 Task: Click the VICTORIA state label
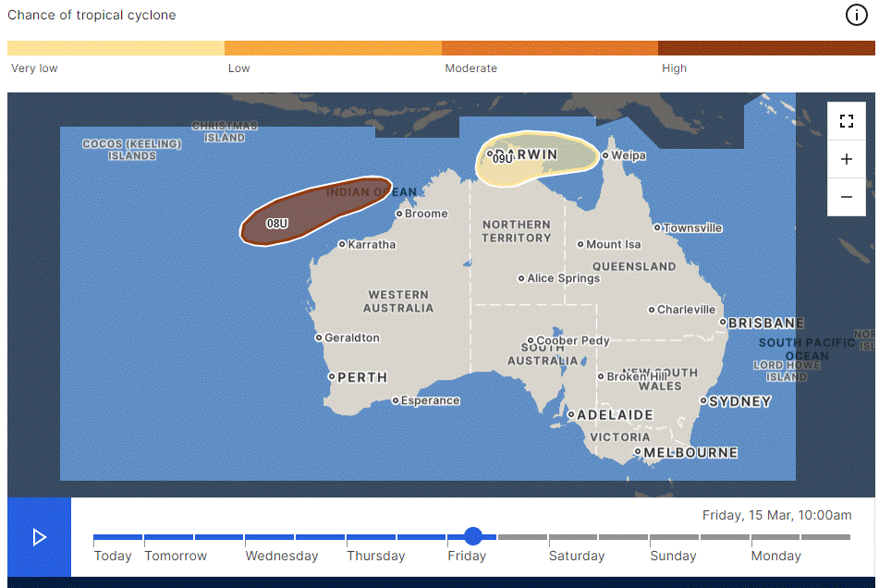(x=620, y=436)
